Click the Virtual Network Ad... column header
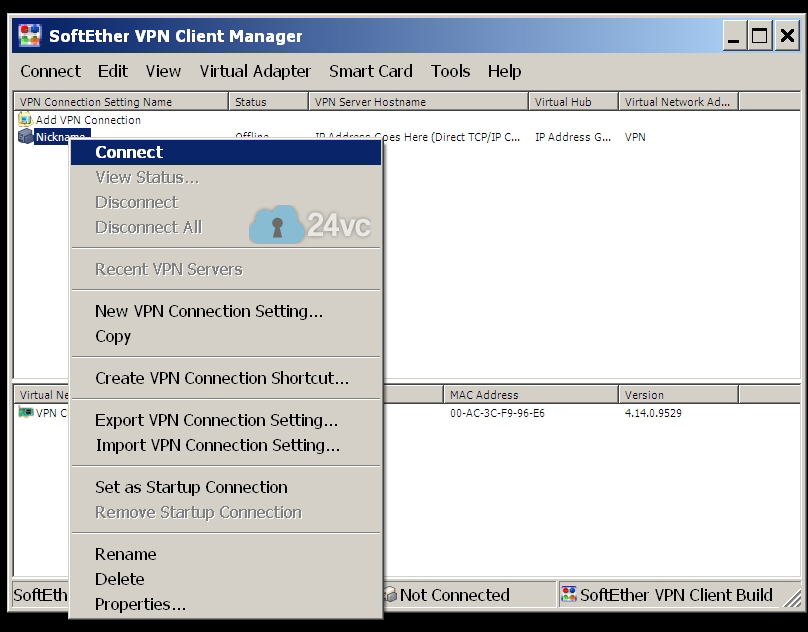 679,102
